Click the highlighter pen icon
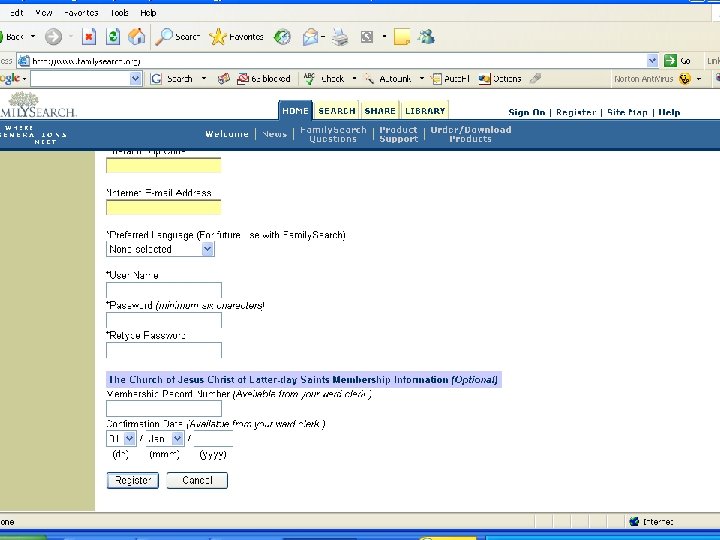The image size is (720, 540). click(x=535, y=79)
